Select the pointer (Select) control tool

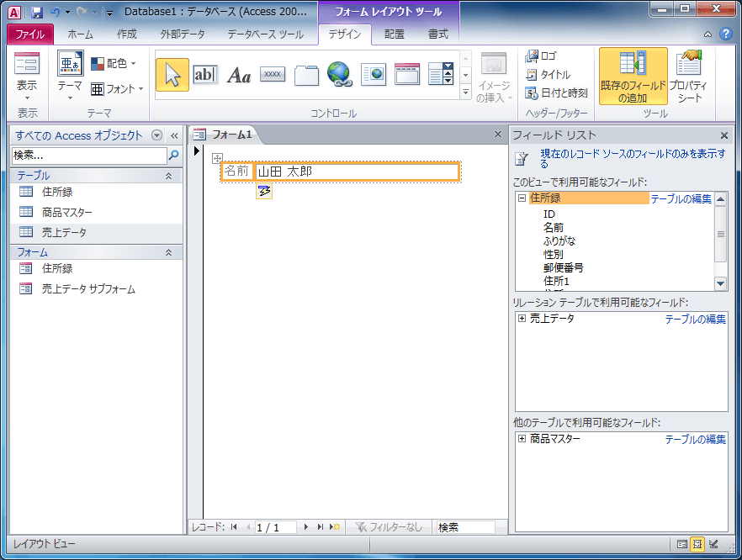click(x=172, y=75)
